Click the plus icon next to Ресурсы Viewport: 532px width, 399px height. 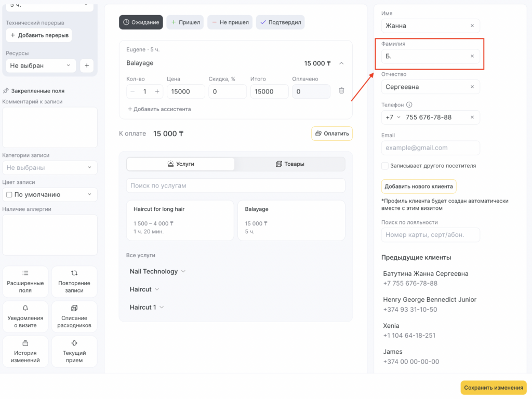87,66
